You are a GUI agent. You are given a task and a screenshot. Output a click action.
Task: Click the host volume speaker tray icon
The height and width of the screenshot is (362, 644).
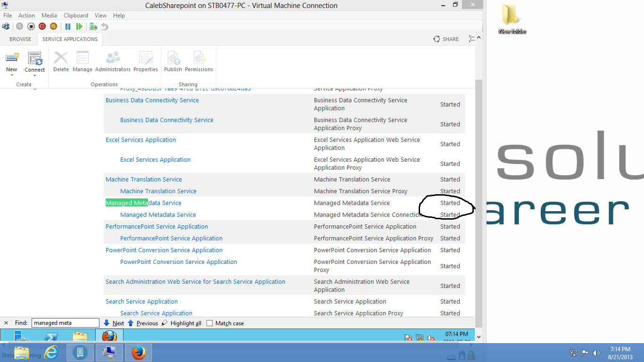(x=596, y=353)
